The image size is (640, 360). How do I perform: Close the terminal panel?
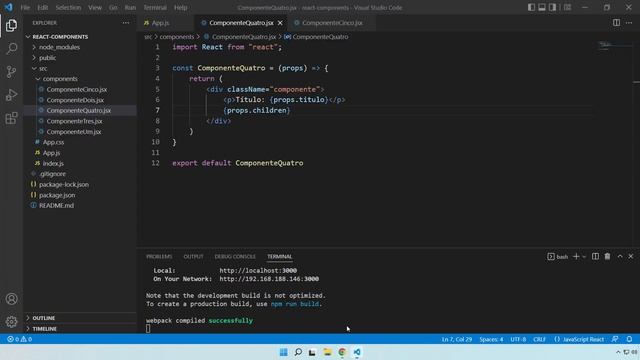click(x=631, y=256)
